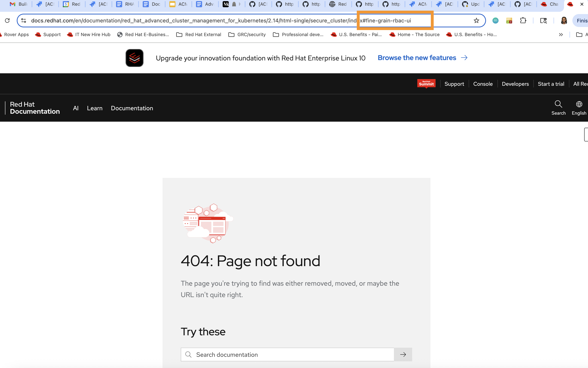Switch to the Gmail browser tab
Viewport: 588px width, 368px height.
(x=18, y=4)
